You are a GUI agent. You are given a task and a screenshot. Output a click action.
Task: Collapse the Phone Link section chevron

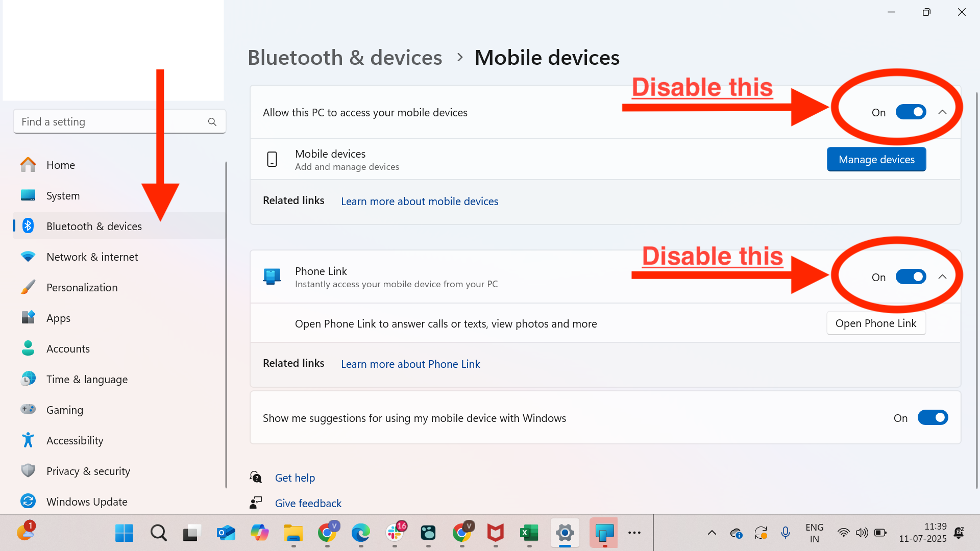tap(942, 277)
